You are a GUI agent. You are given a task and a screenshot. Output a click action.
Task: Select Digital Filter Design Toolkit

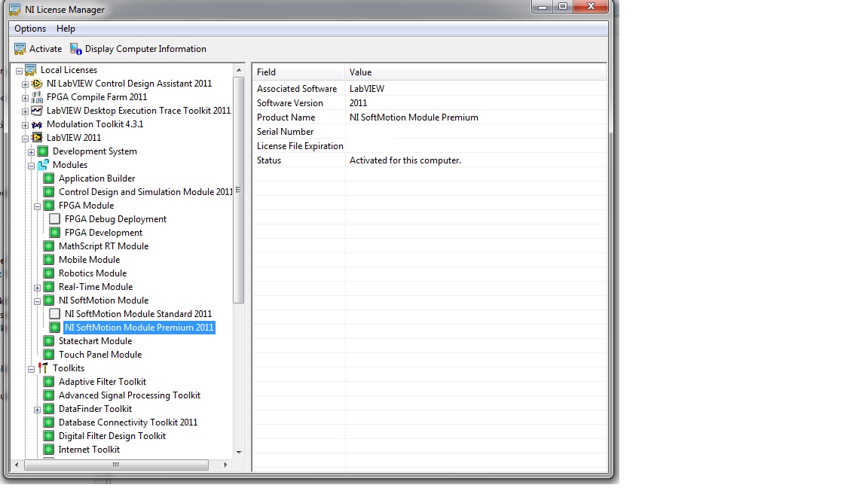pyautogui.click(x=112, y=436)
